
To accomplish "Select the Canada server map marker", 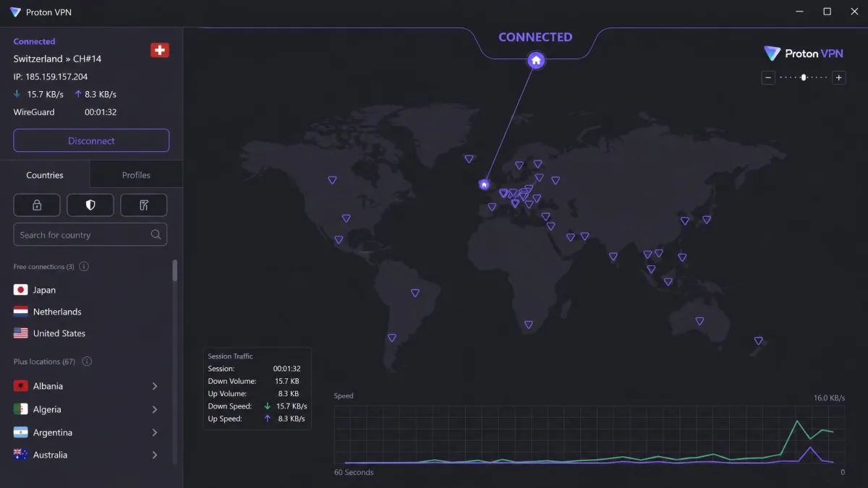I will (332, 180).
